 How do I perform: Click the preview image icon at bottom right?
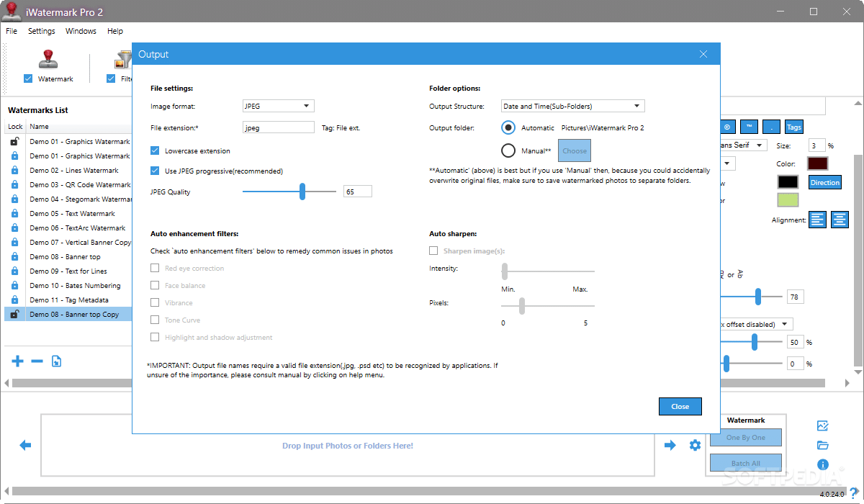pos(823,426)
